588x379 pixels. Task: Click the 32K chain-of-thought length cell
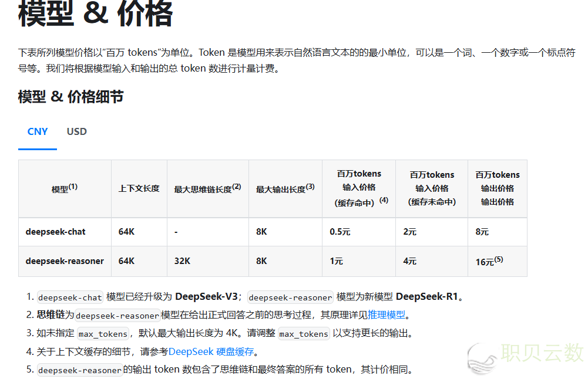click(x=208, y=261)
